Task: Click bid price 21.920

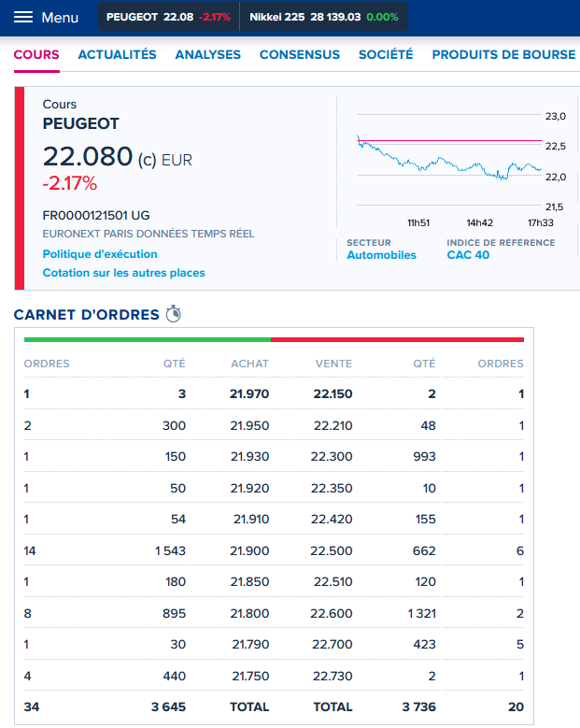Action: point(249,488)
